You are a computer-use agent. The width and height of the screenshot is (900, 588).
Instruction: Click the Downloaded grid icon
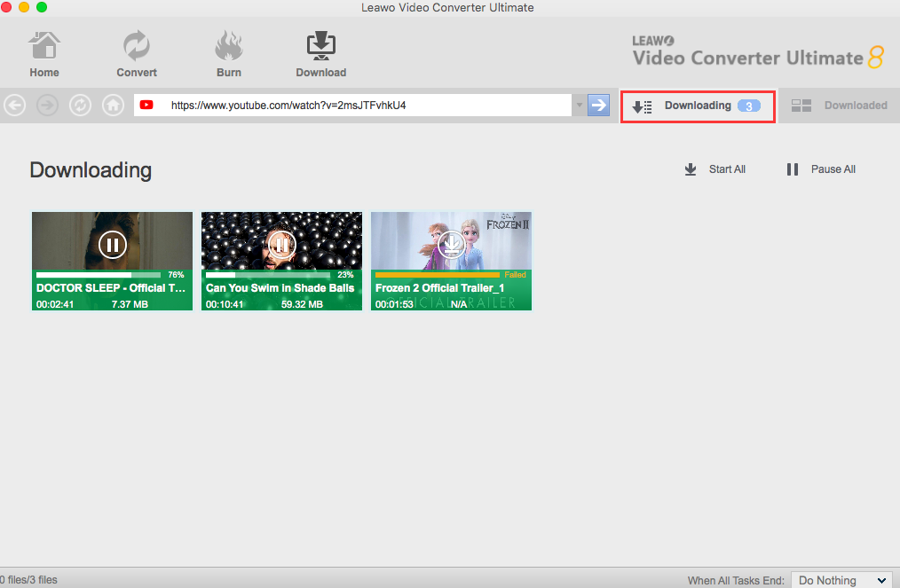801,106
